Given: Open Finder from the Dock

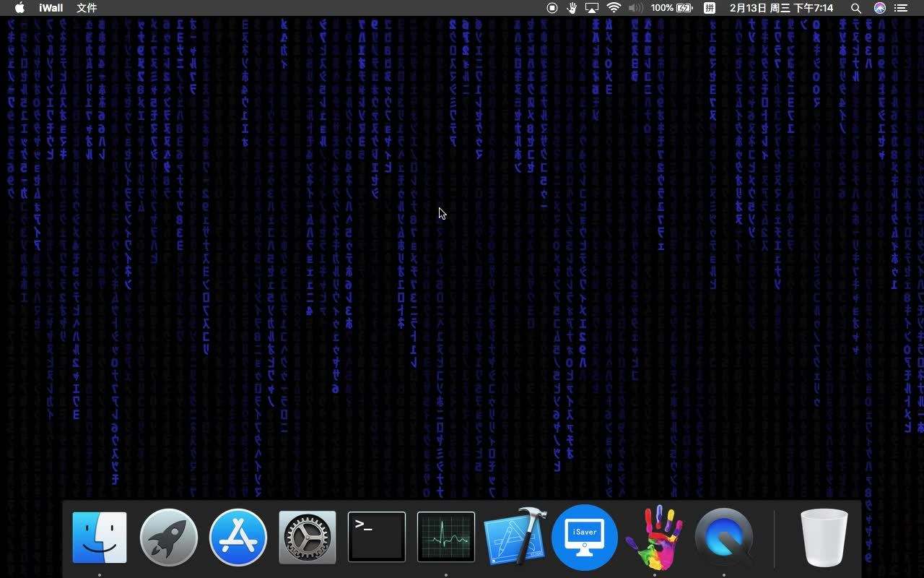Looking at the screenshot, I should click(100, 538).
